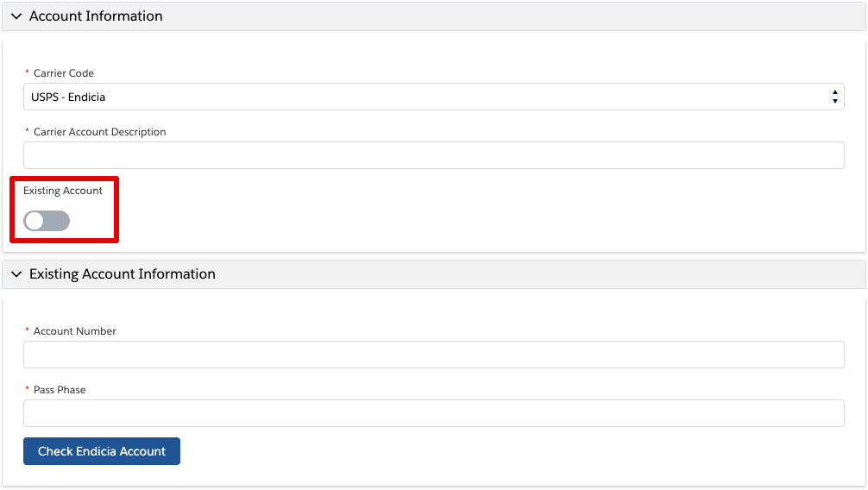Click the white knob of the Existing Account switch
This screenshot has height=490, width=868.
(35, 221)
